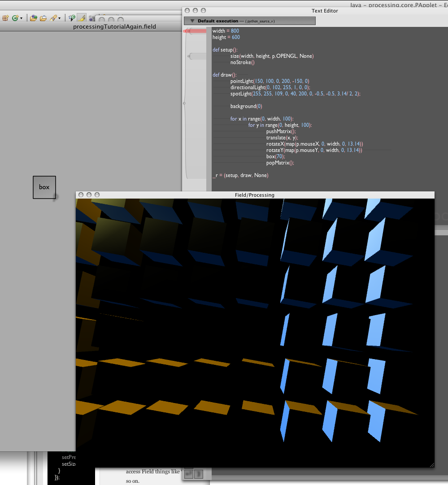
Task: Click the gray execution bracket beside the size() line
Action: [x=197, y=56]
